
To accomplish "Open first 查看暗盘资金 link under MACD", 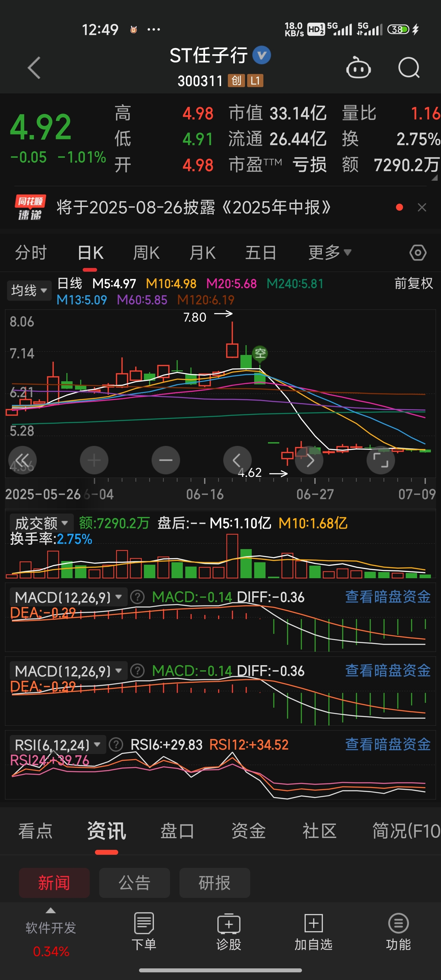I will 388,597.
